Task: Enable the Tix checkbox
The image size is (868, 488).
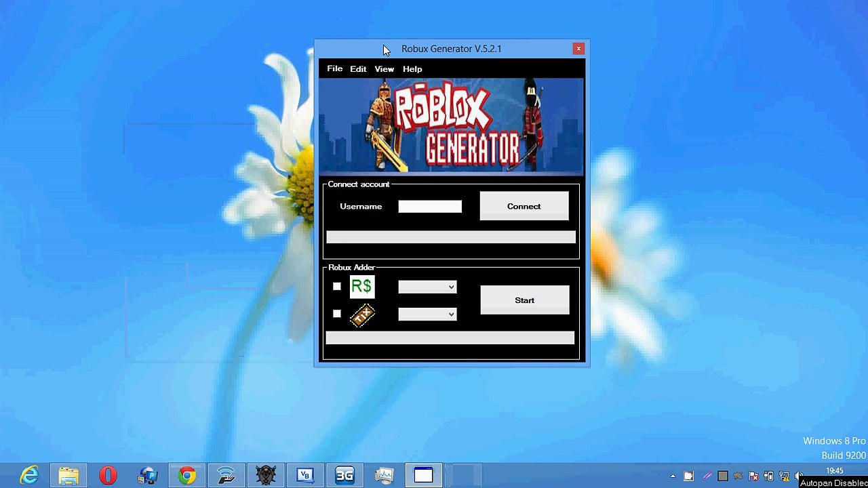Action: click(x=337, y=313)
